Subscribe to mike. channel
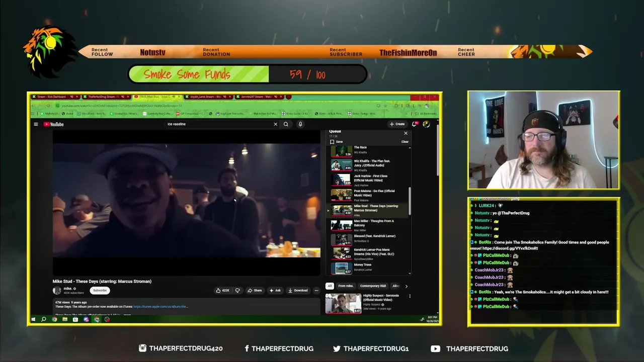The width and height of the screenshot is (644, 362). 100,290
